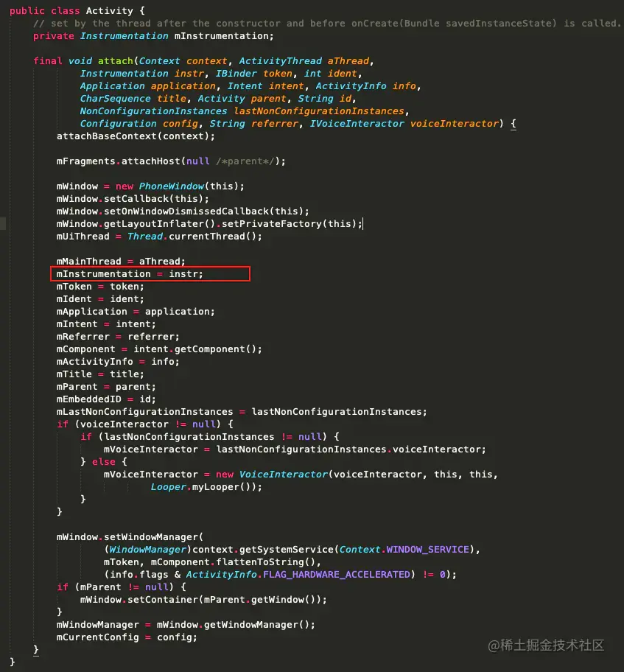The image size is (624, 672).
Task: Click the 'mToken, mComponent.flattenToString(),' line
Action: point(212,562)
